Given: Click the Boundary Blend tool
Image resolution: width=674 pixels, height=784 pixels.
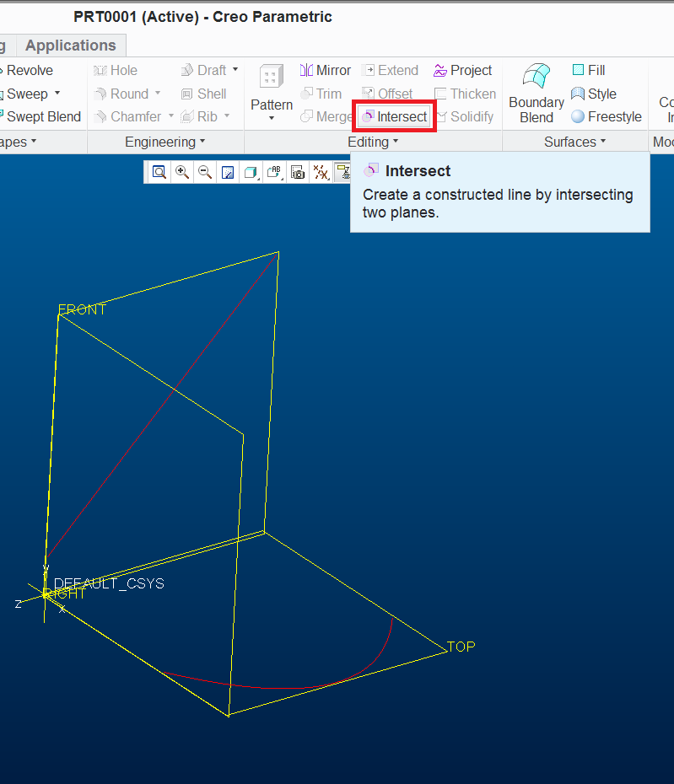Looking at the screenshot, I should 537,94.
